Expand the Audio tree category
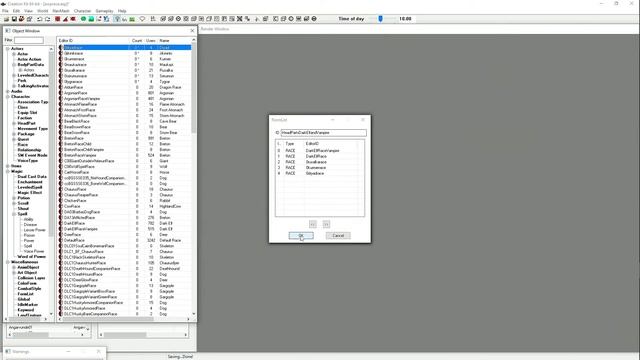Viewport: 640px width, 360px height. coord(8,91)
